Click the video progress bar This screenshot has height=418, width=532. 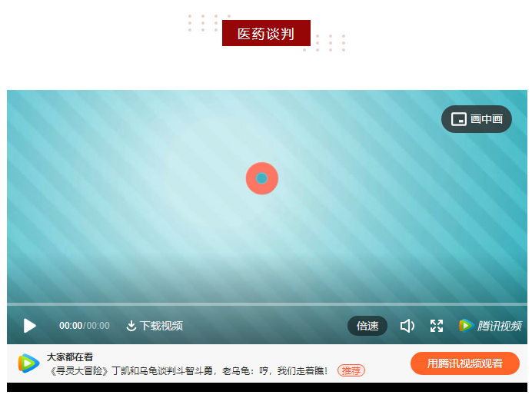(267, 304)
